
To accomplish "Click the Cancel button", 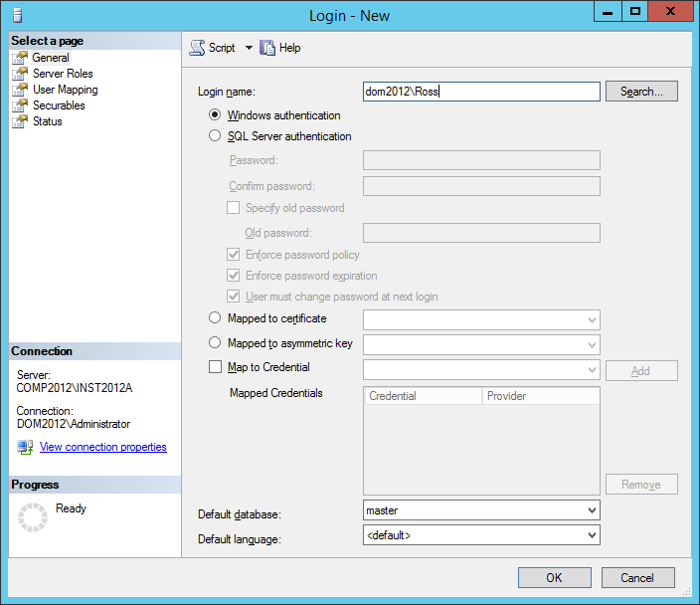I will point(638,578).
